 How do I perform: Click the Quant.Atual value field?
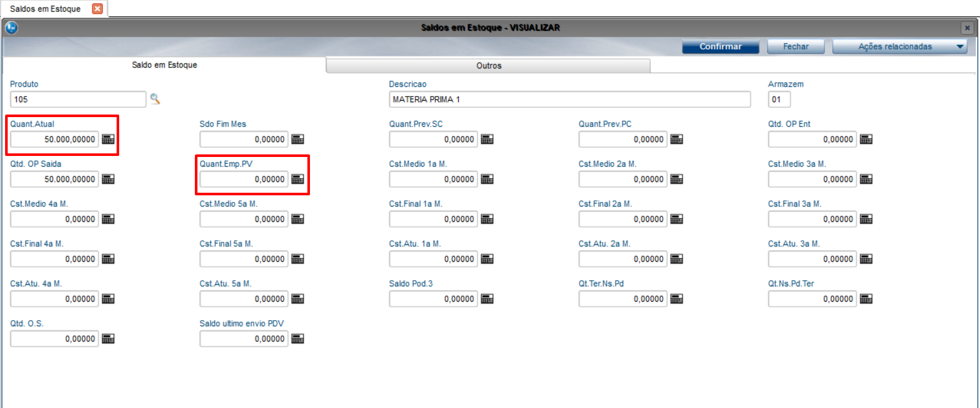click(54, 139)
